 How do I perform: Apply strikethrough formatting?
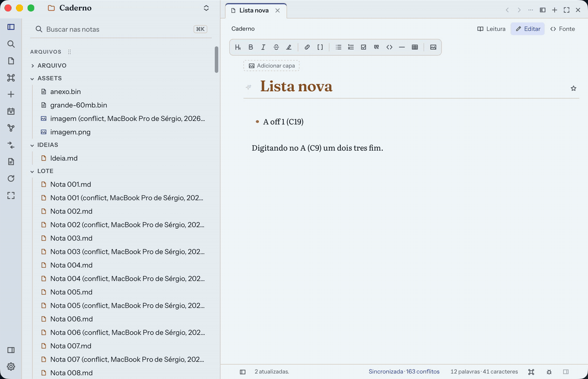(276, 47)
